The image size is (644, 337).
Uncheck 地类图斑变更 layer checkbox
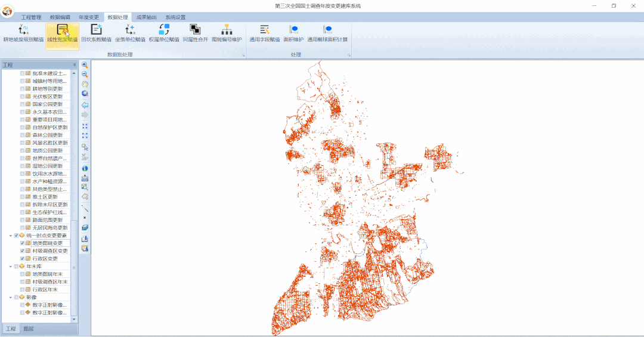(x=22, y=243)
